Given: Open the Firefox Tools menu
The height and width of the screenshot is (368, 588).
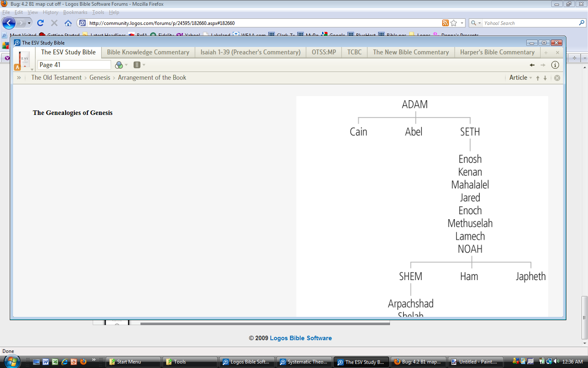Looking at the screenshot, I should [x=98, y=12].
